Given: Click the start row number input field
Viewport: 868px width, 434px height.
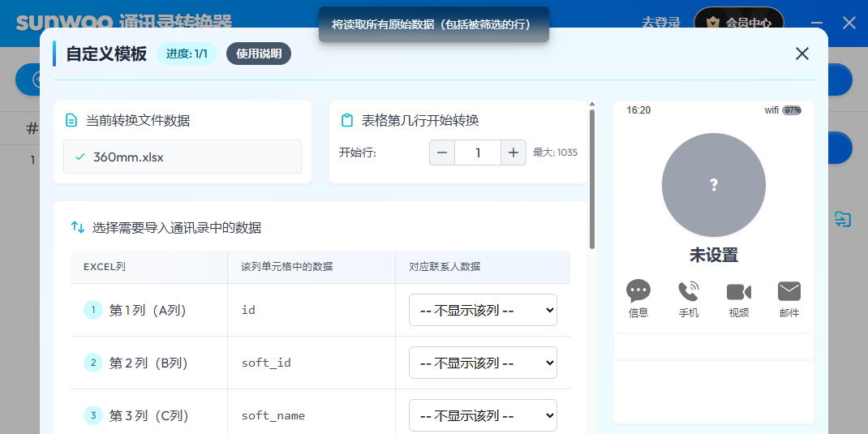Looking at the screenshot, I should (x=477, y=153).
